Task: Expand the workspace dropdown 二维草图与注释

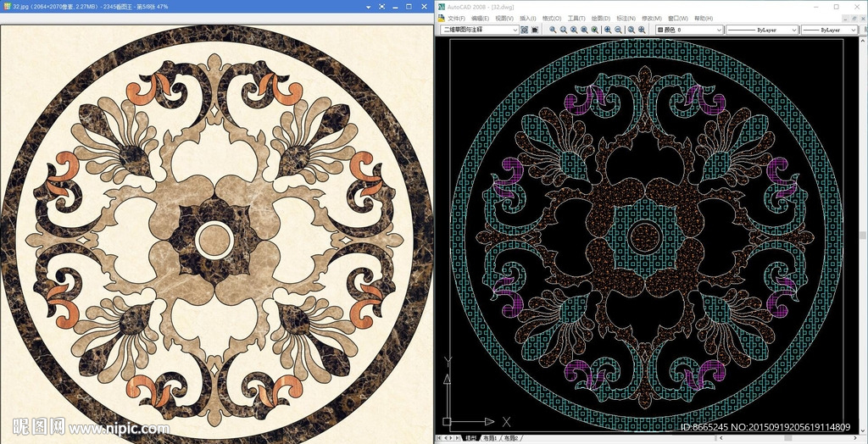Action: tap(515, 30)
